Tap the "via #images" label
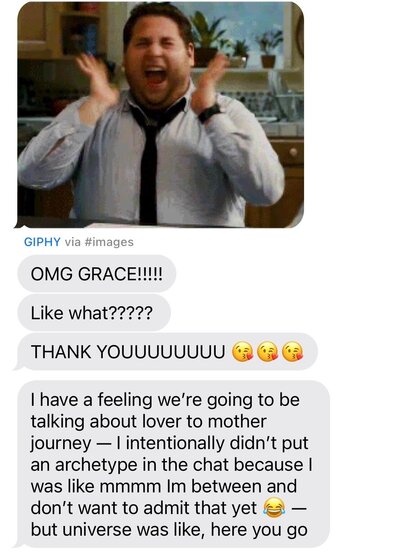The image size is (400, 553). click(99, 242)
